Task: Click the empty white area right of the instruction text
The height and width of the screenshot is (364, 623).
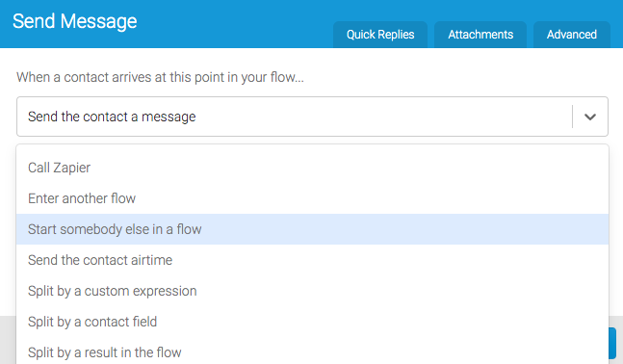Action: 457,77
